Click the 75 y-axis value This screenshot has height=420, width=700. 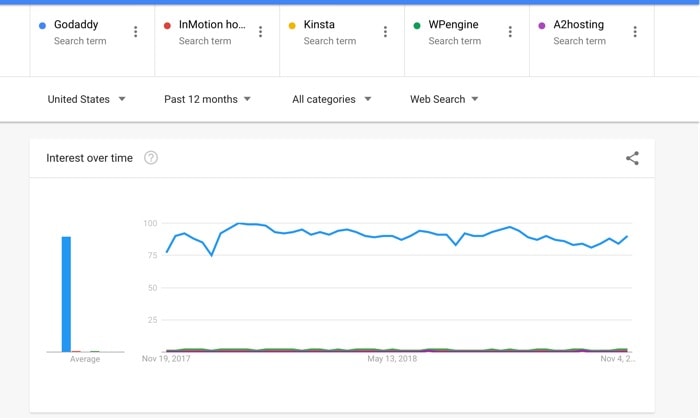[x=152, y=255]
